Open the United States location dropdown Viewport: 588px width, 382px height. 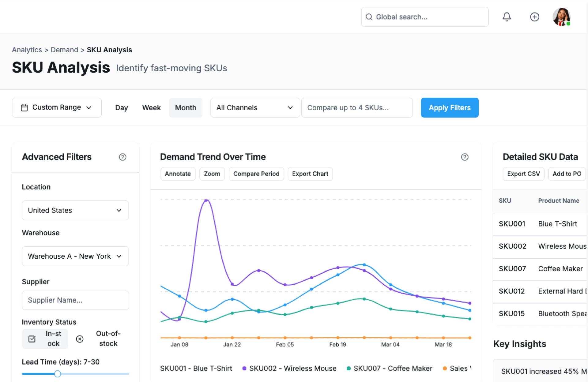75,210
